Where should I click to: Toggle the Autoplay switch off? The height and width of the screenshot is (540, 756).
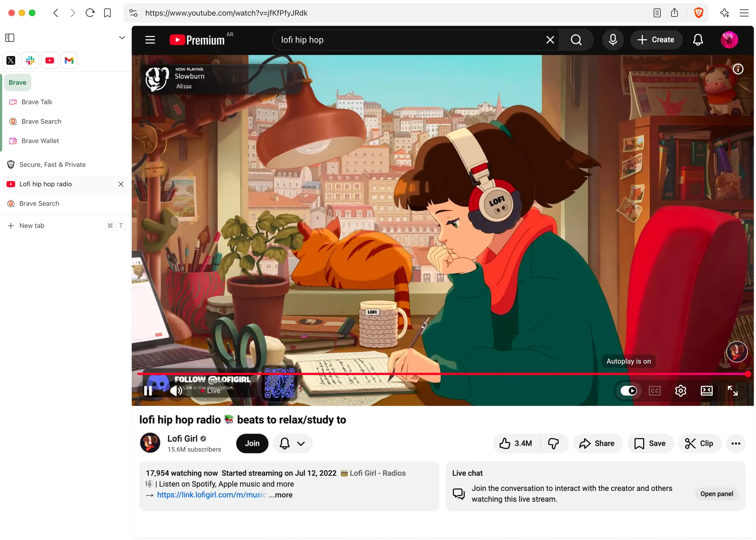coord(628,390)
